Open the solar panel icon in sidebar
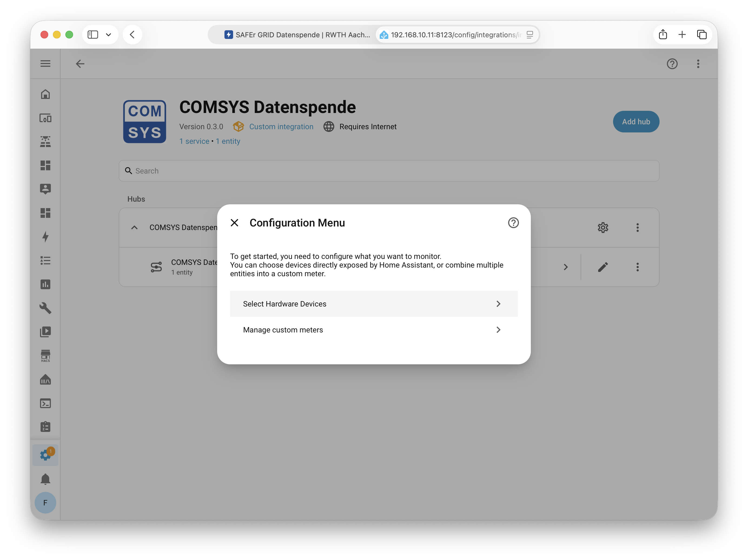The width and height of the screenshot is (748, 560). point(45,142)
